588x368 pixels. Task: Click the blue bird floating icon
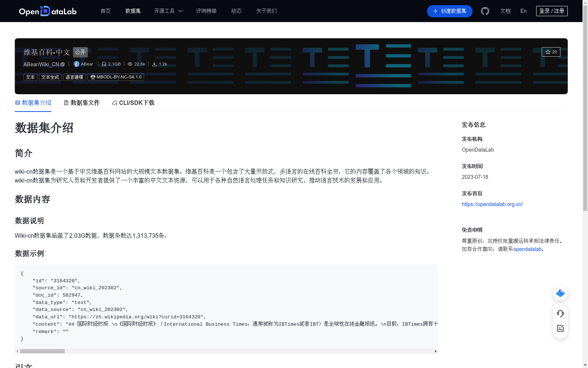pos(560,293)
